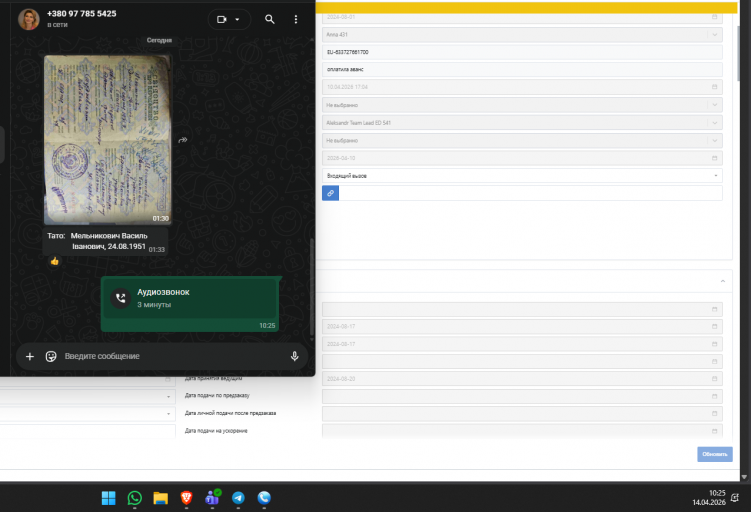Open File Explorer from the taskbar
751x512 pixels.
pos(160,498)
